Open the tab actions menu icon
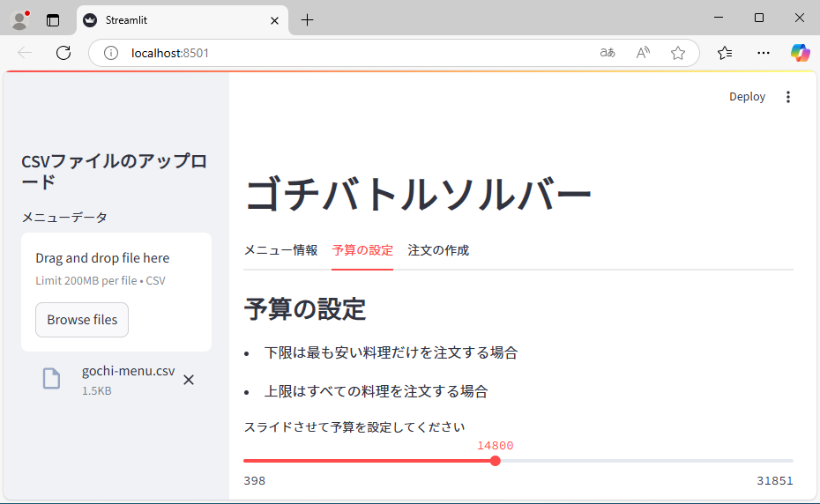820x504 pixels. (53, 20)
